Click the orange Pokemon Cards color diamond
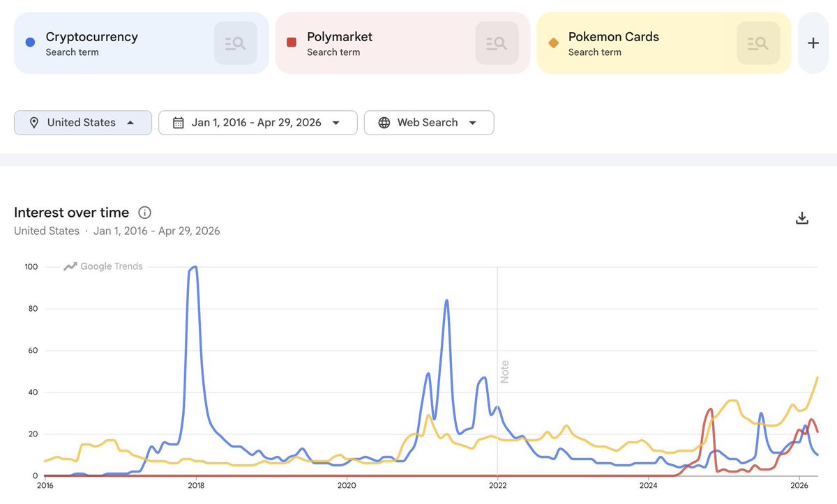 pyautogui.click(x=553, y=43)
